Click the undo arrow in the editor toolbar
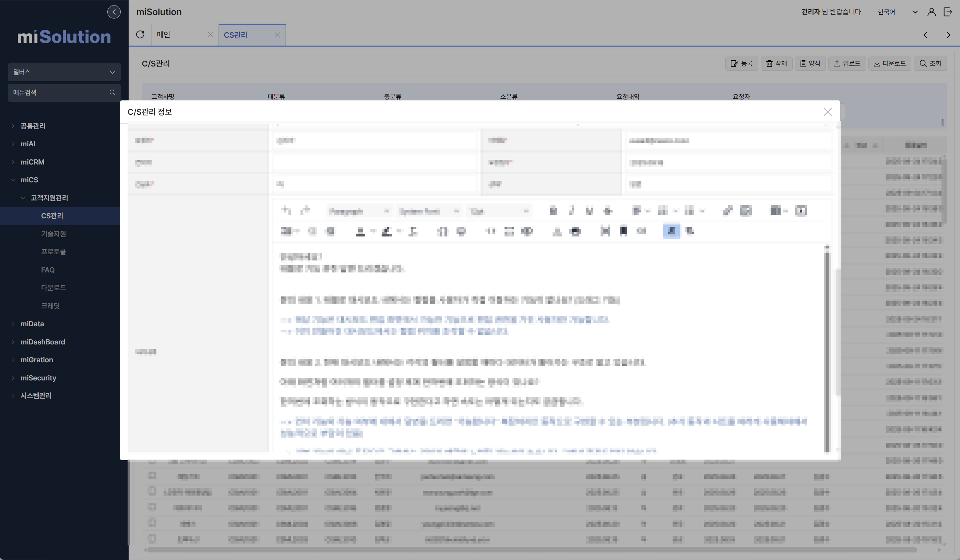Viewport: 960px width, 560px height. point(286,210)
